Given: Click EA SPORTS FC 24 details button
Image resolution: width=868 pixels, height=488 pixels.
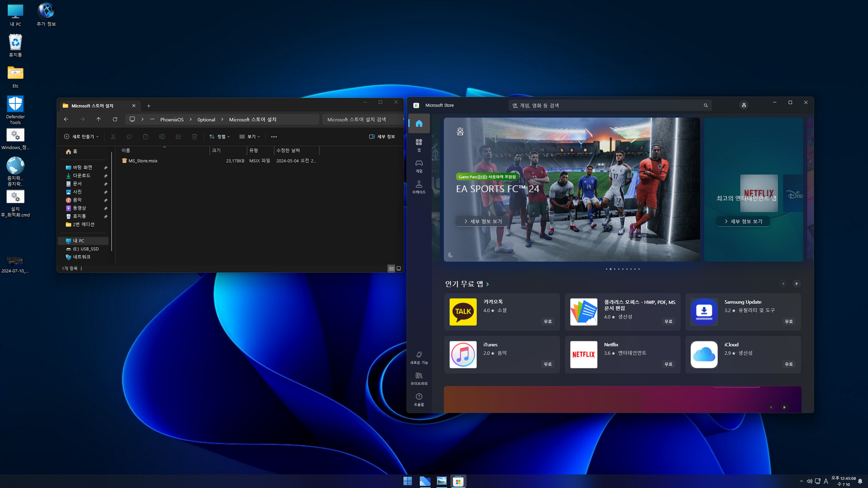Looking at the screenshot, I should [483, 221].
